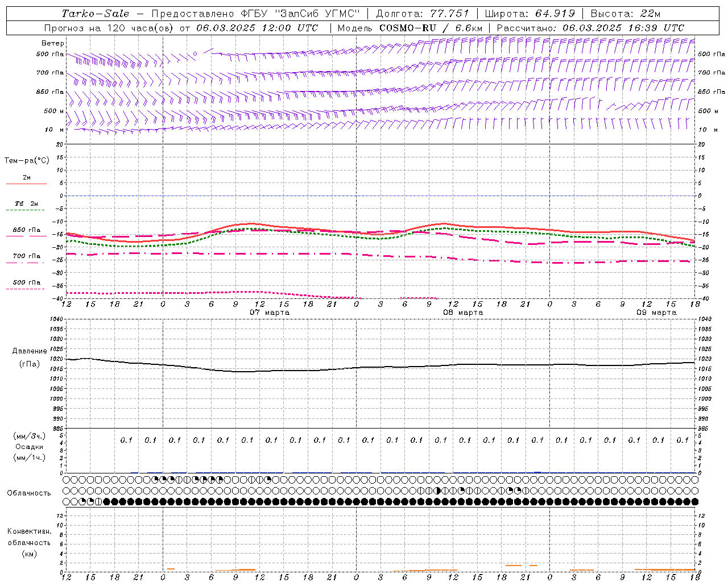Image resolution: width=728 pixels, height=582 pixels.
Task: Click the small blue precipitation bar
Action: 537,472
